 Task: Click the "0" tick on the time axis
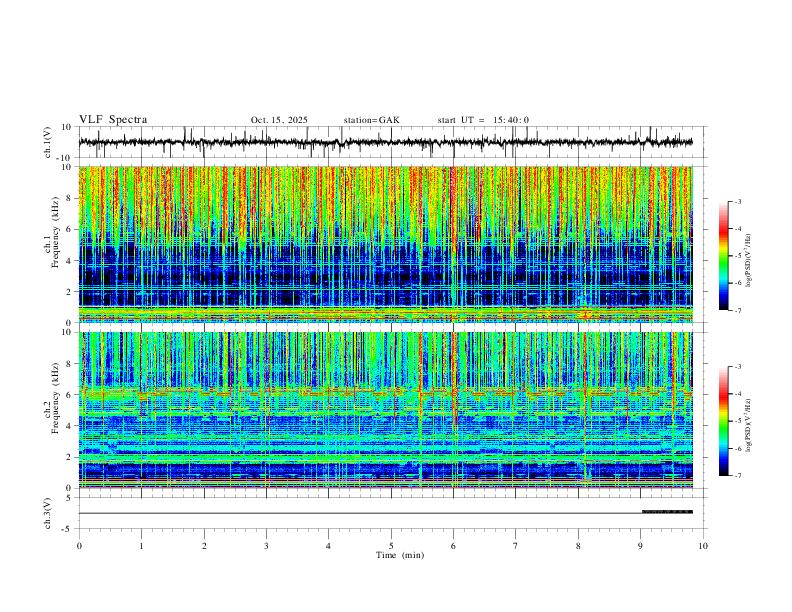79,546
